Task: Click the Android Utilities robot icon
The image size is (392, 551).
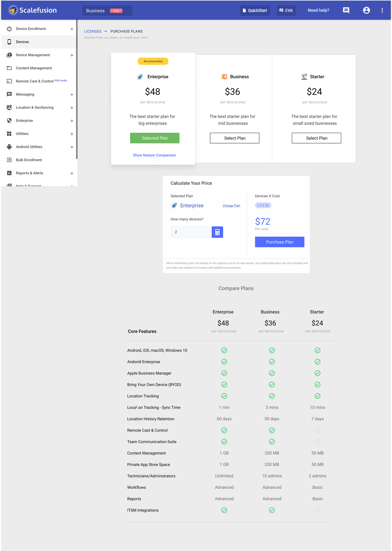Action: (9, 147)
